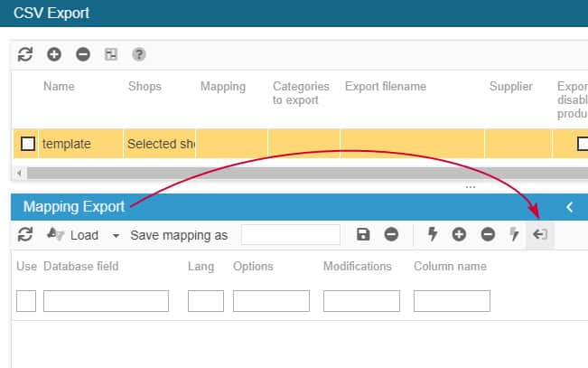Refresh the CSV Export template list
The image size is (588, 368).
25,54
